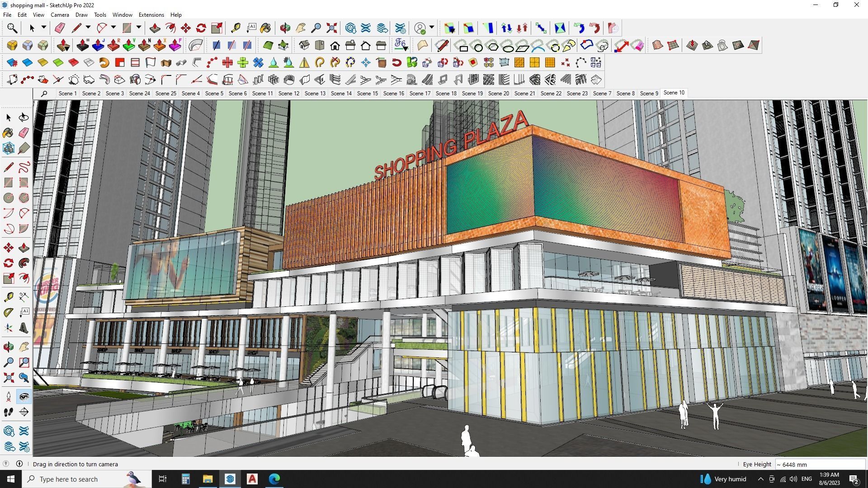
Task: Click the Eye Height measurement field
Action: [x=820, y=465]
